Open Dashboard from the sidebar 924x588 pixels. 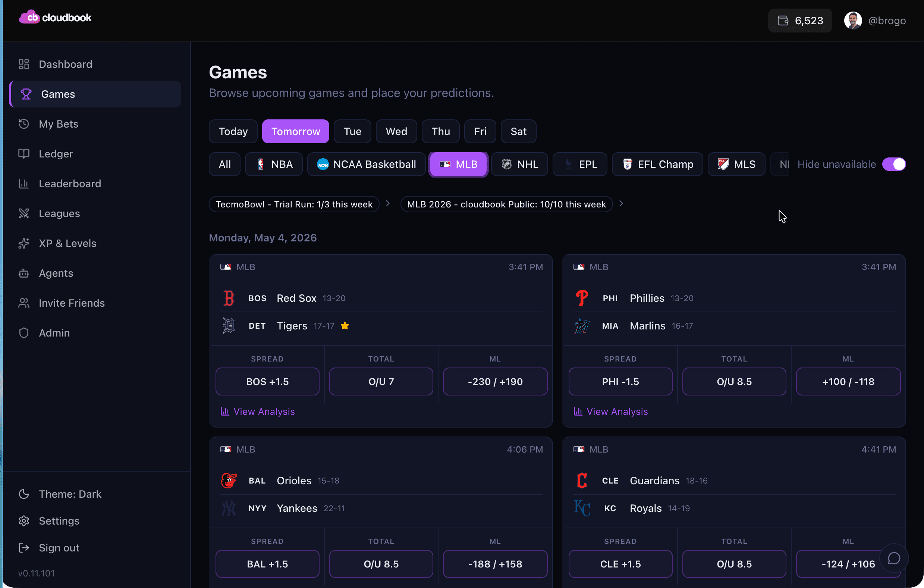tap(95, 64)
